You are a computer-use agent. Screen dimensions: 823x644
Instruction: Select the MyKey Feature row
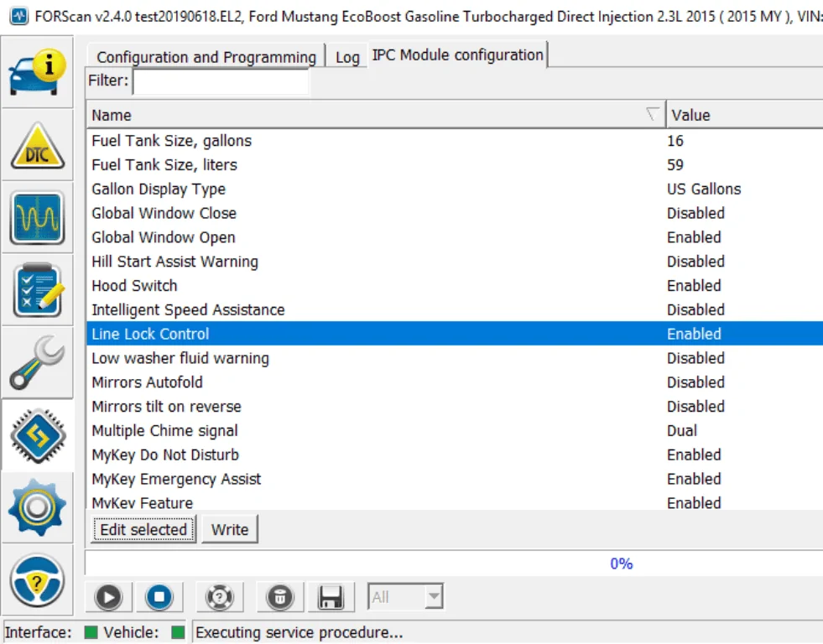point(455,501)
